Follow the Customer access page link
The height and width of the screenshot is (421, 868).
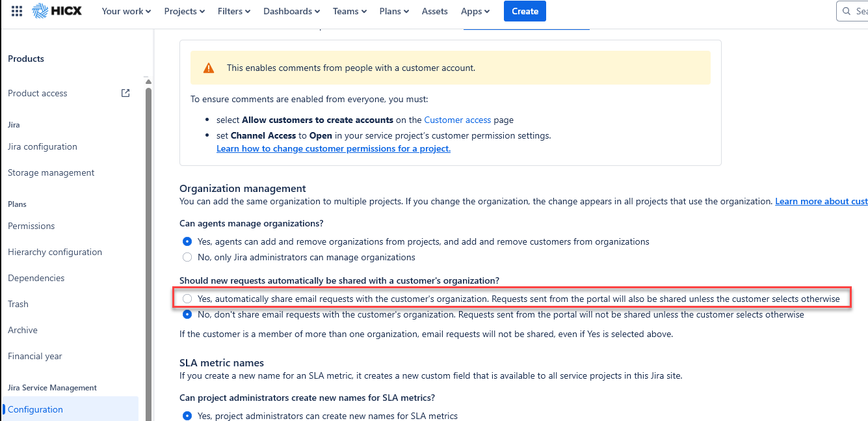pyautogui.click(x=457, y=120)
